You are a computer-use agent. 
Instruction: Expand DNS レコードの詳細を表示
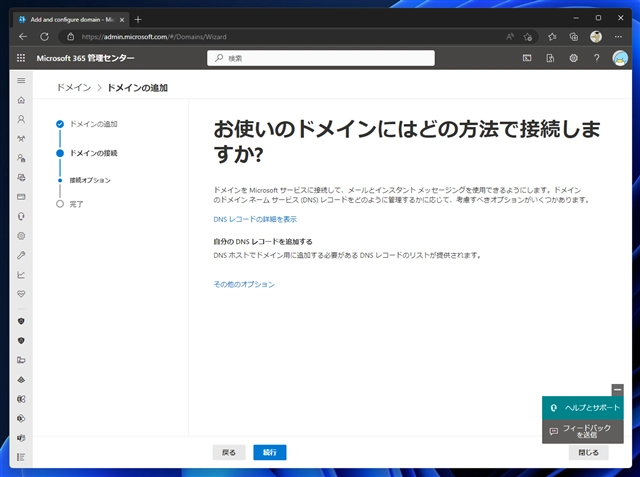pos(255,219)
